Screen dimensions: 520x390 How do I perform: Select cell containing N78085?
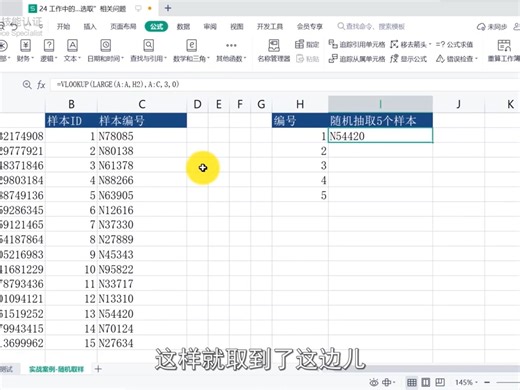pyautogui.click(x=142, y=136)
